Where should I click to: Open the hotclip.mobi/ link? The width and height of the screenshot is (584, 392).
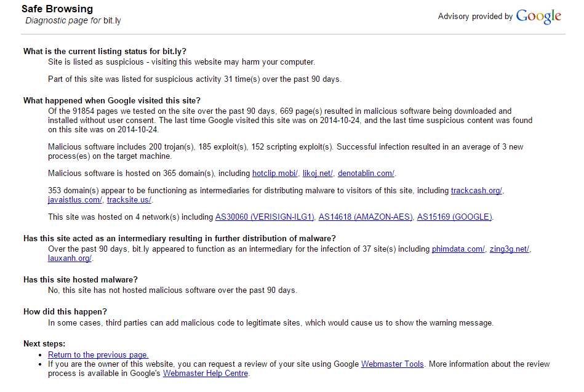275,174
